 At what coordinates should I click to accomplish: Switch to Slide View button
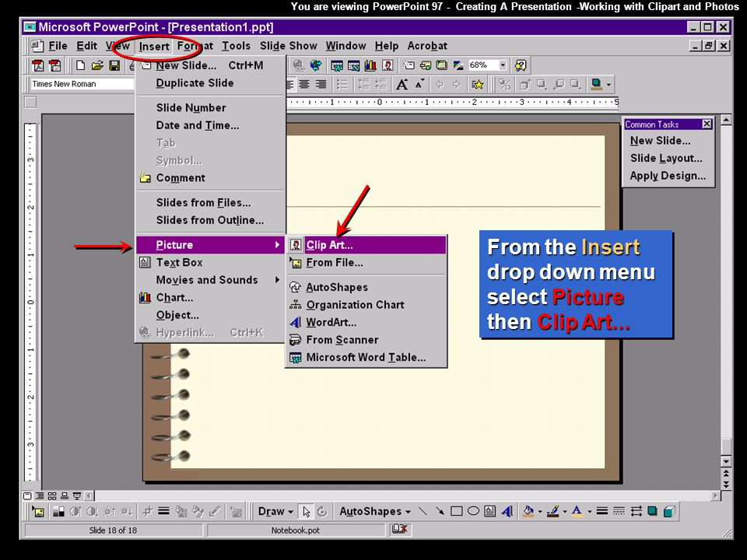(28, 495)
